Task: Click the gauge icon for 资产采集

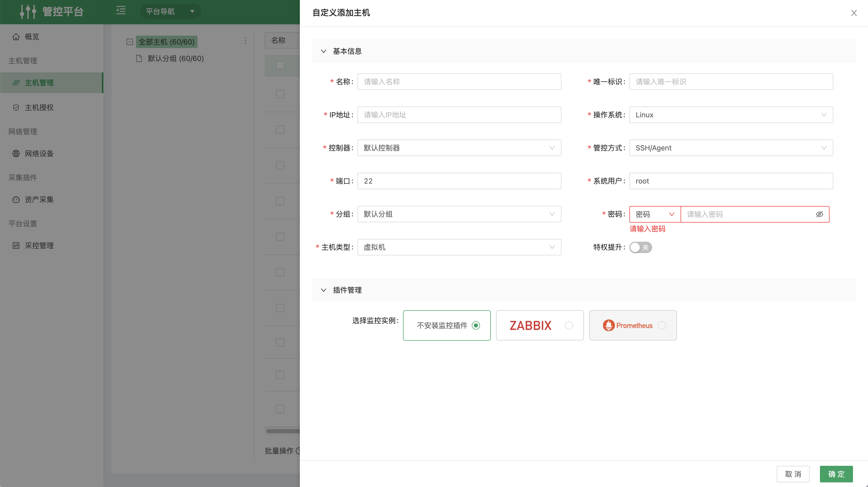Action: point(16,200)
